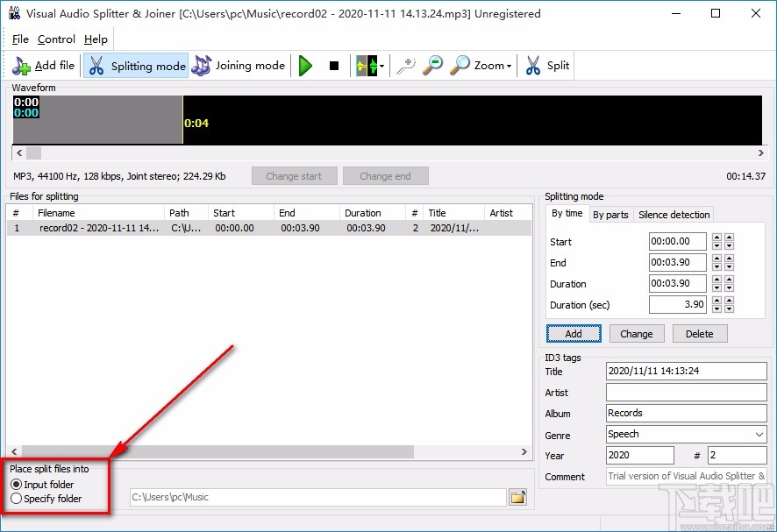Start playback with the green play icon
The height and width of the screenshot is (532, 777).
click(x=305, y=66)
